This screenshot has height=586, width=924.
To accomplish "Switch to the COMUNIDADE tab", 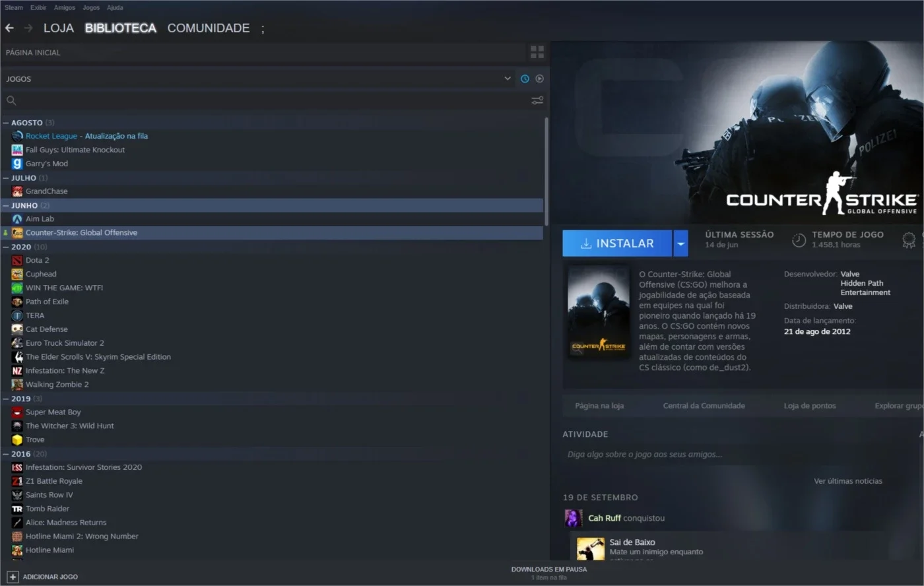I will pos(209,28).
